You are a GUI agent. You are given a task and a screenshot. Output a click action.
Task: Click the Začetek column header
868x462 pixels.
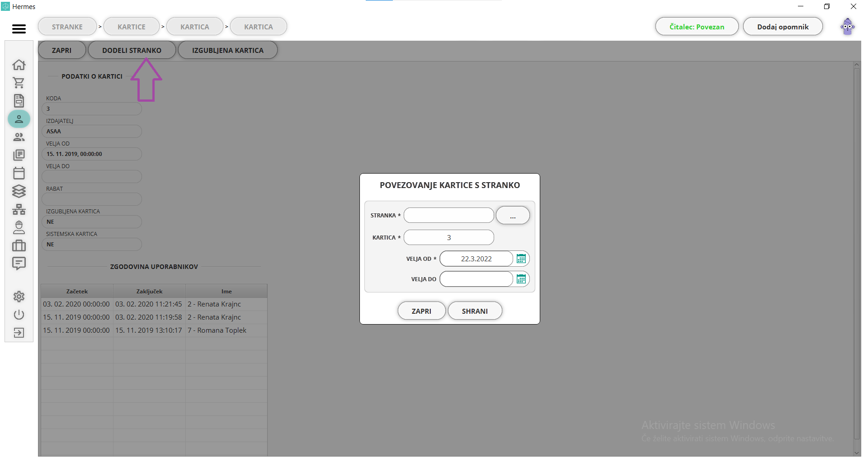(x=77, y=291)
